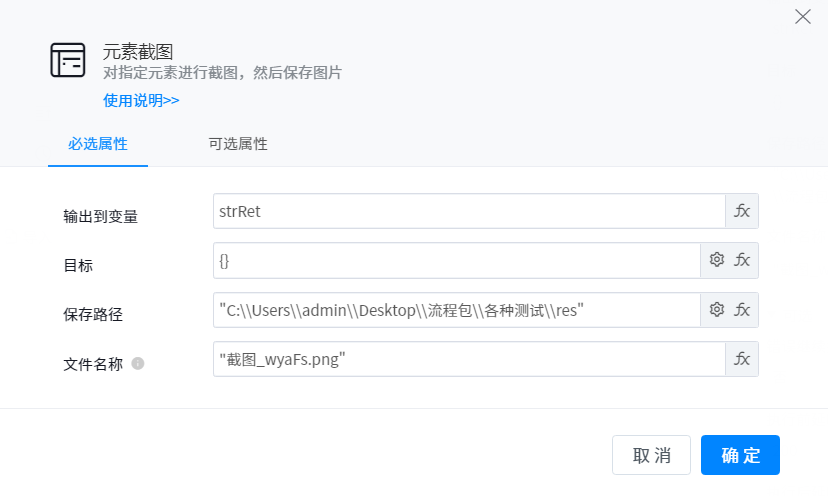Click the 元素截图 command icon in header
The image size is (828, 496).
(68, 61)
